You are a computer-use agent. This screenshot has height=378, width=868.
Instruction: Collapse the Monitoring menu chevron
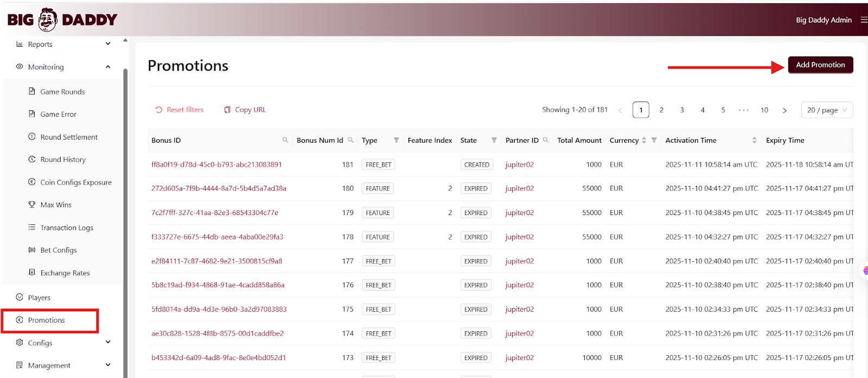pos(108,67)
